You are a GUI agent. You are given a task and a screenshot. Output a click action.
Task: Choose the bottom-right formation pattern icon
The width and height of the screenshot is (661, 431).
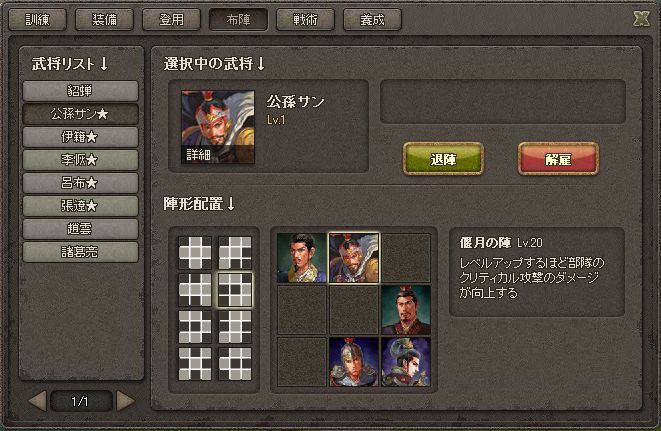pos(235,364)
